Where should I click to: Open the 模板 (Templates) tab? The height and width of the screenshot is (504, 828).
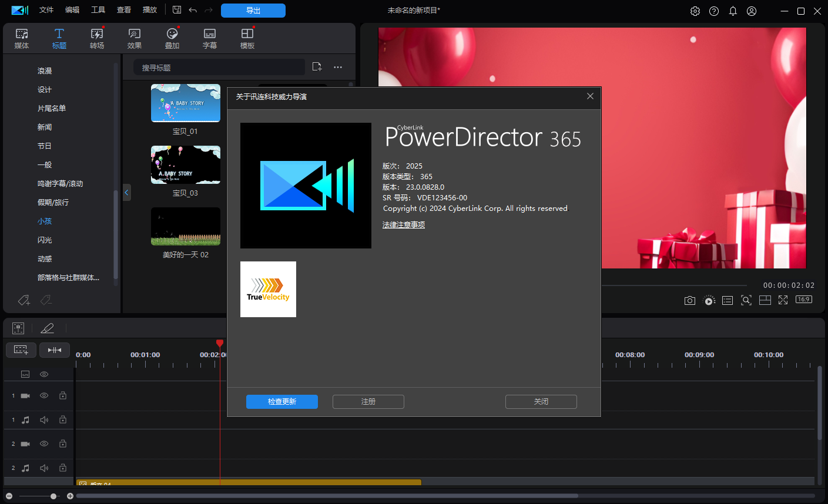pyautogui.click(x=247, y=39)
